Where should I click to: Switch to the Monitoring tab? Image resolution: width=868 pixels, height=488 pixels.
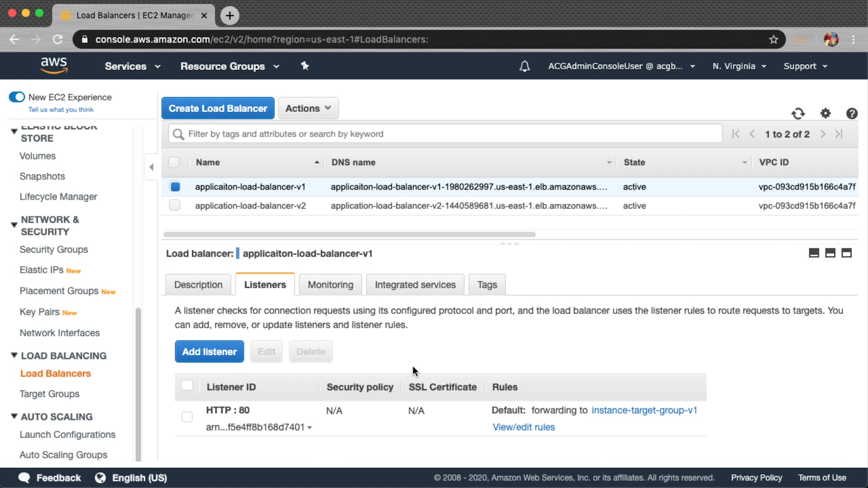(x=330, y=285)
